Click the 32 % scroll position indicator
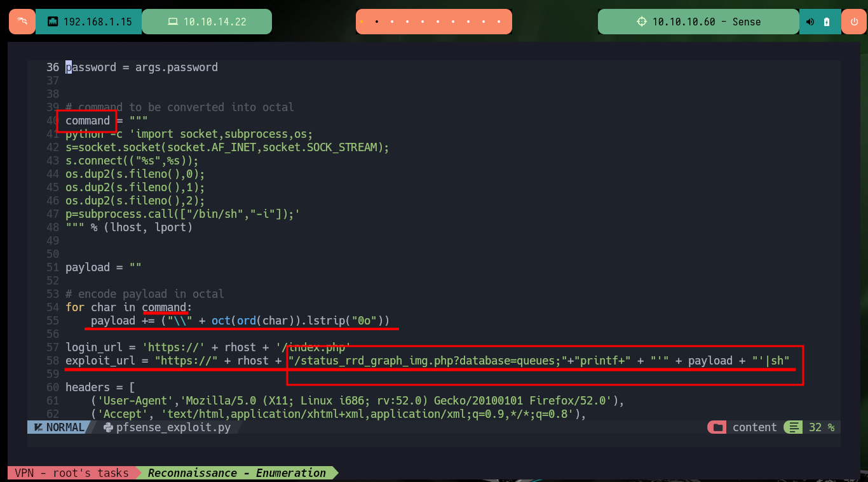 [822, 427]
